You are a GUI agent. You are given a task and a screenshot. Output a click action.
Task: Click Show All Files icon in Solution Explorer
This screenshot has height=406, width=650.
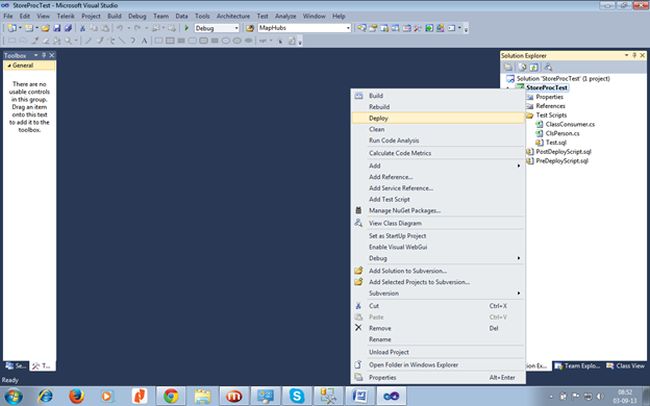(x=522, y=67)
